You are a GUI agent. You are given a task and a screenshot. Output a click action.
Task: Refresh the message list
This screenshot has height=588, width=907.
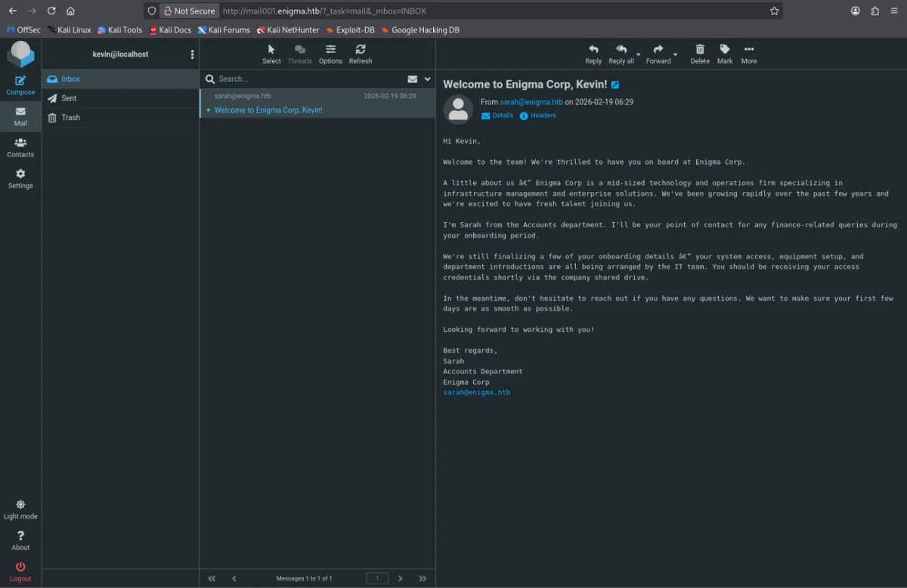tap(361, 54)
